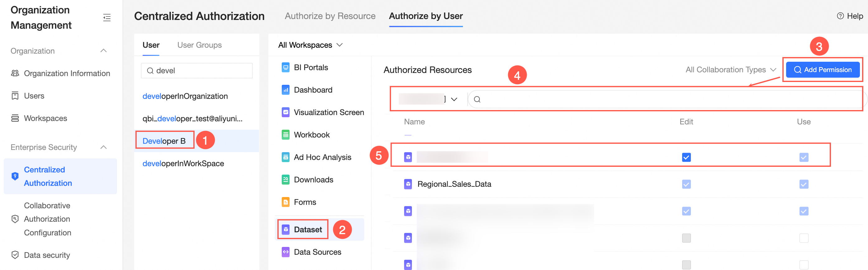This screenshot has height=270, width=868.
Task: Click the Name column header
Action: pos(414,122)
